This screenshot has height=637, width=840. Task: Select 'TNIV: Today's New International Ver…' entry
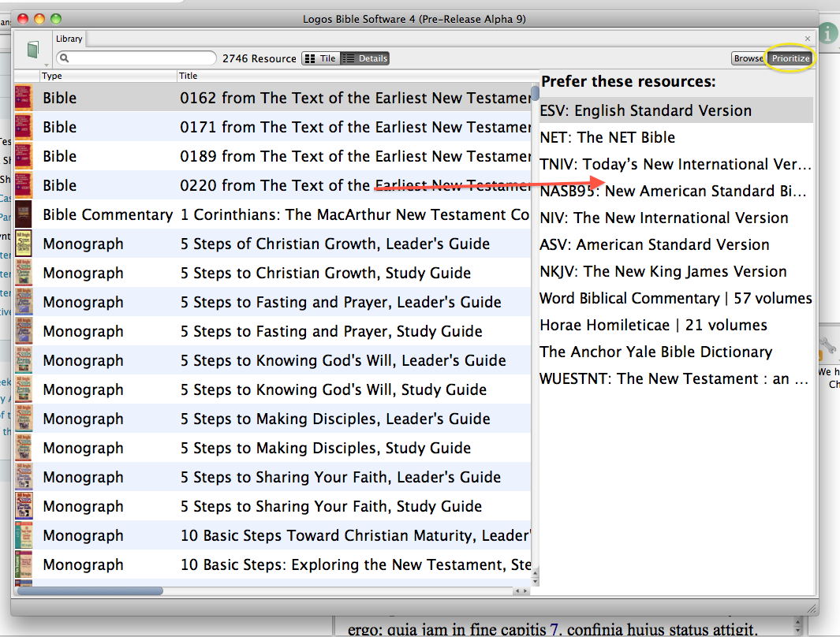(675, 164)
